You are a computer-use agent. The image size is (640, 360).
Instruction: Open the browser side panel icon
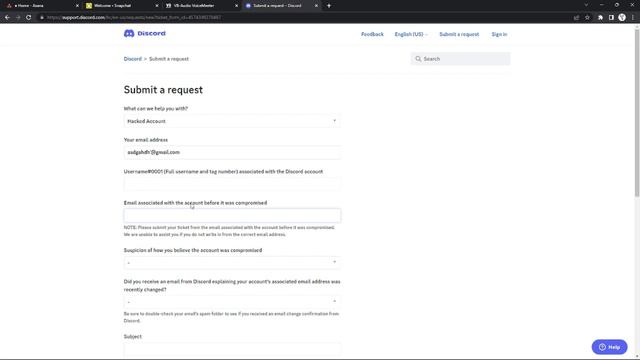pos(611,18)
